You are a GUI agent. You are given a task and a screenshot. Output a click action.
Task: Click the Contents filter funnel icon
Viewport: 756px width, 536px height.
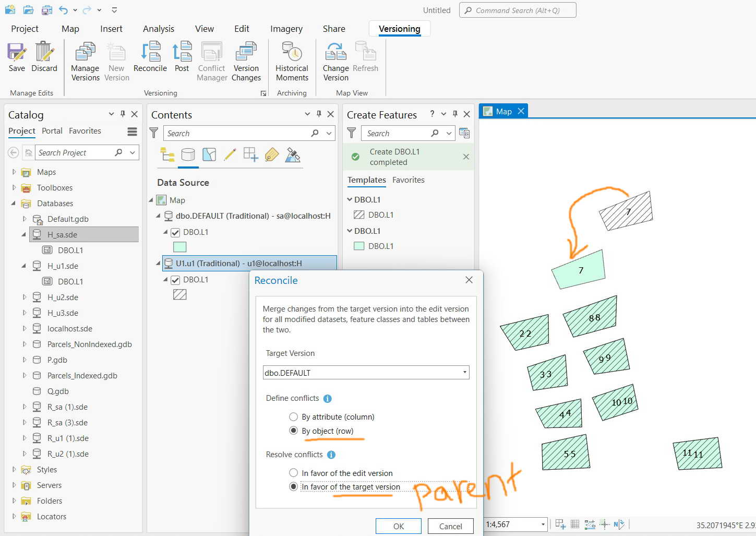coord(154,133)
